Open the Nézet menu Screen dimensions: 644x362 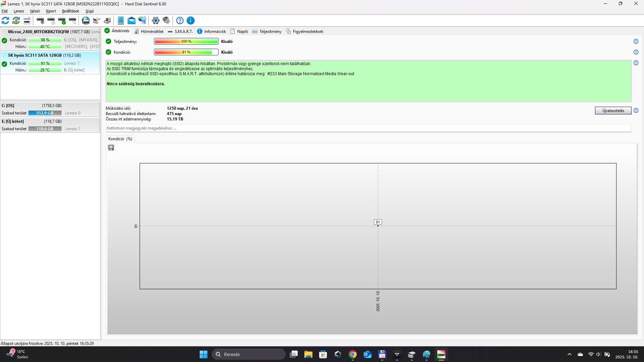pos(35,11)
